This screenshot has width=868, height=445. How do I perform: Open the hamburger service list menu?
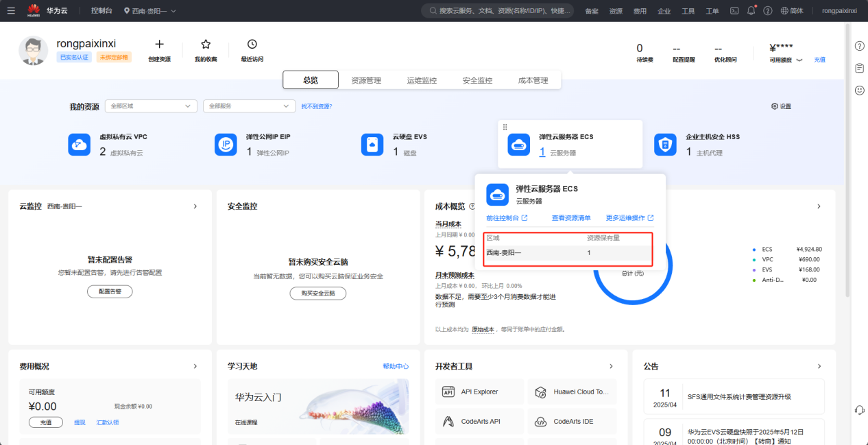click(11, 11)
